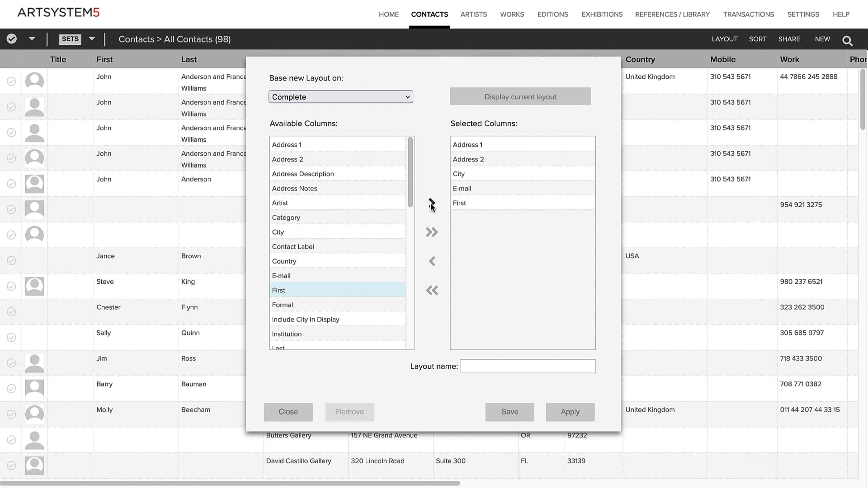Click the double left arrow to remove all columns

(x=432, y=290)
